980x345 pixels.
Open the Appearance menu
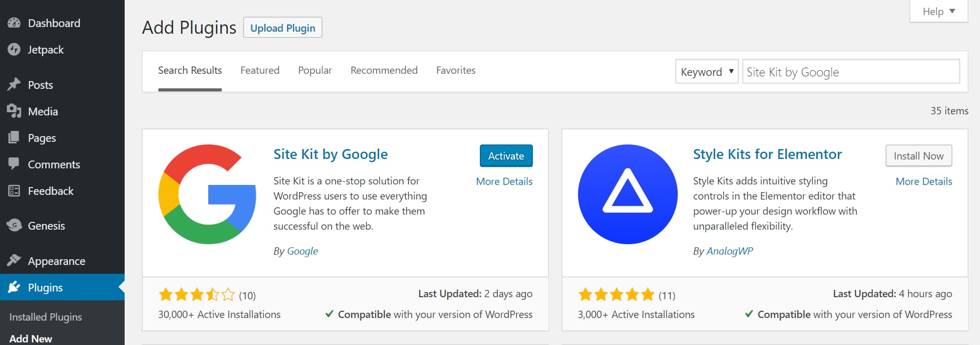(x=56, y=261)
